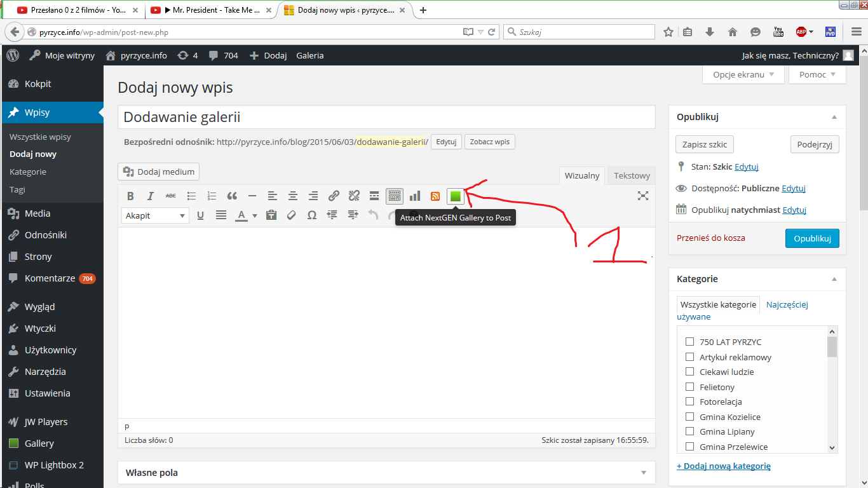Click the bar chart poll icon in the toolbar
Viewport: 868px width, 488px height.
point(415,196)
